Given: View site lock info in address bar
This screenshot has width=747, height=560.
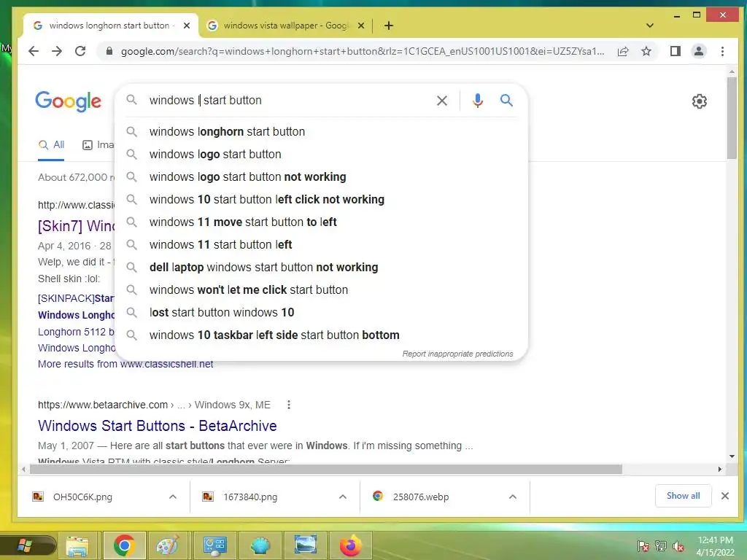Looking at the screenshot, I should 109,51.
